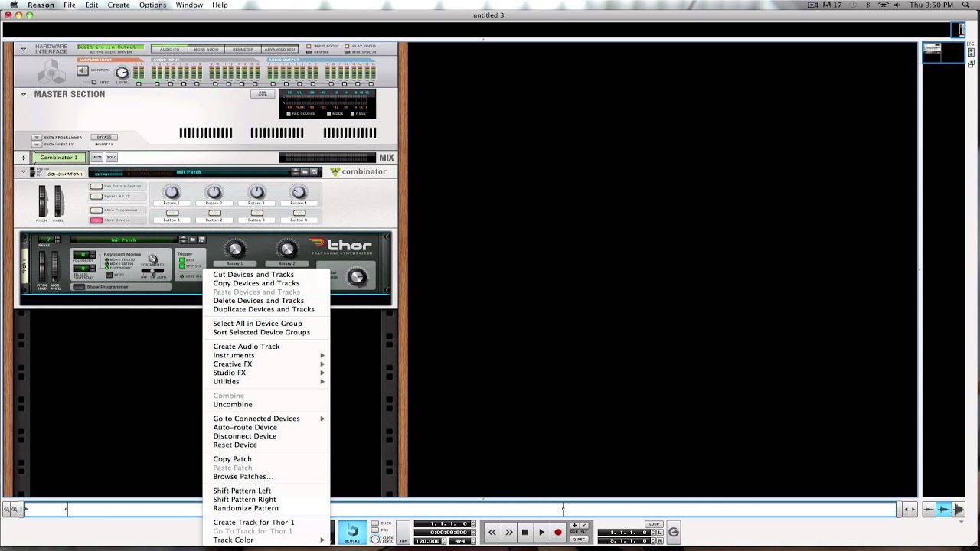980x551 pixels.
Task: Open the Audio I/O tab
Action: pyautogui.click(x=169, y=49)
